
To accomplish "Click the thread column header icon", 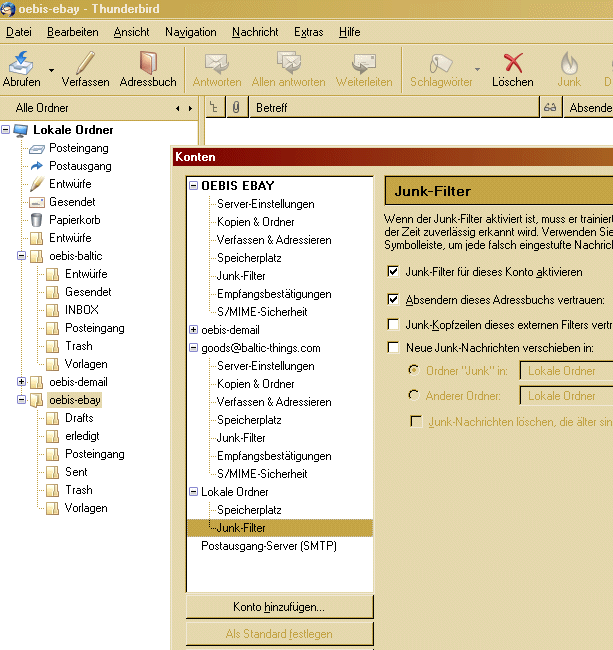I will 215,107.
